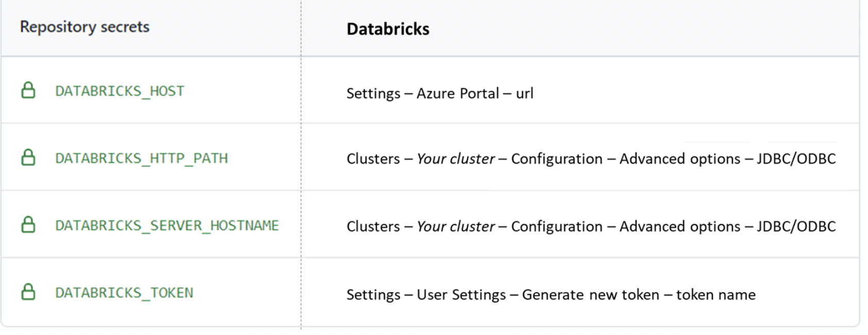Click the DATABRICKS_TOKEN secret name
This screenshot has height=335, width=868.
124,293
